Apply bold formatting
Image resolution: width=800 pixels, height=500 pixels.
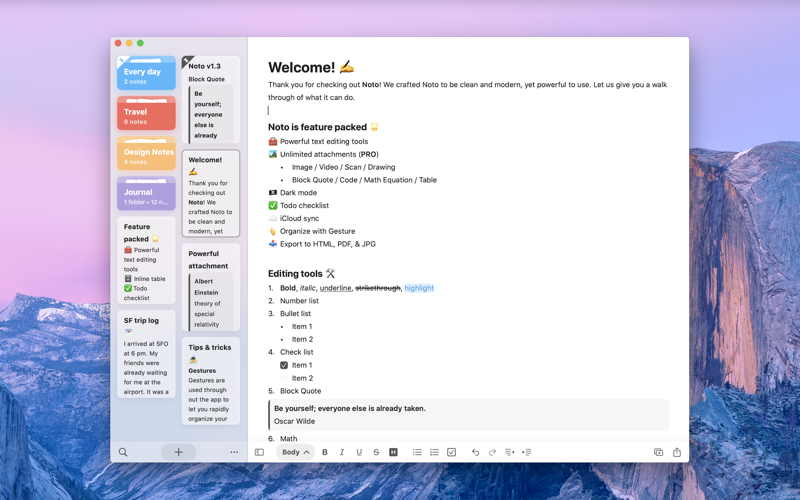point(324,452)
